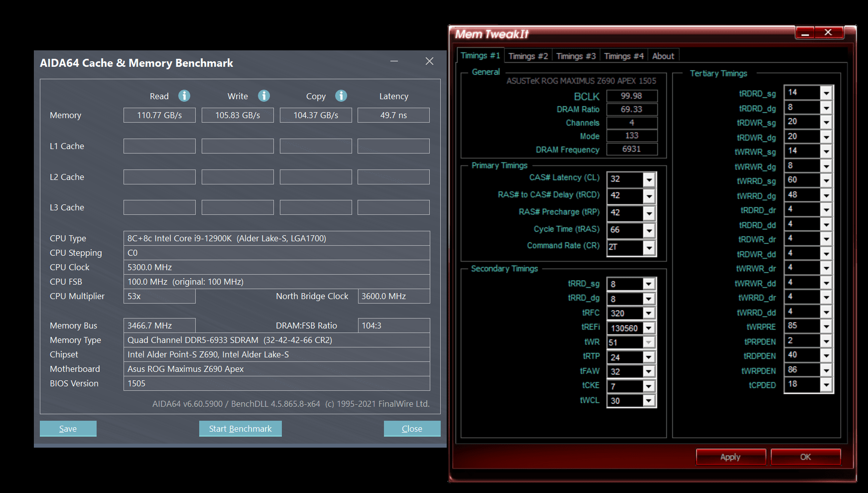Open the RAS# Precharge (tRP) dropdown
868x493 pixels.
tap(649, 213)
